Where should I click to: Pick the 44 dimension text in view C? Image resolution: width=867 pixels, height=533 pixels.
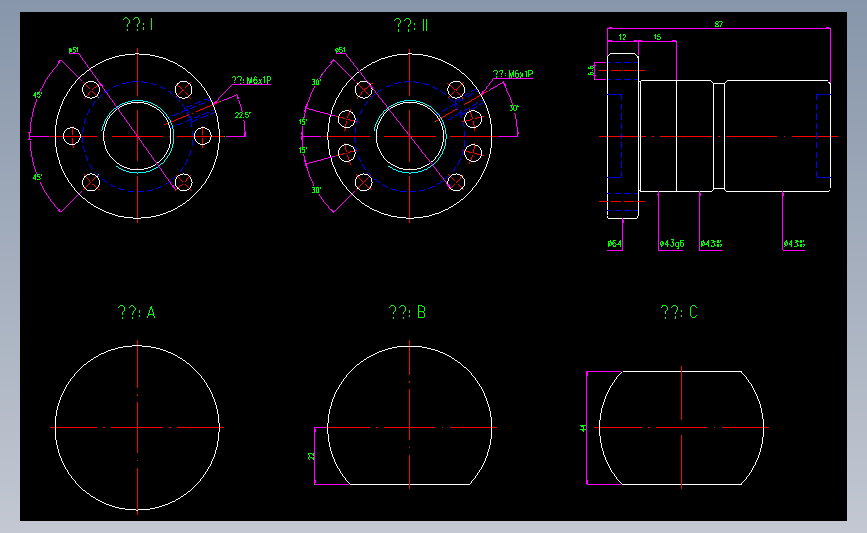tap(583, 428)
